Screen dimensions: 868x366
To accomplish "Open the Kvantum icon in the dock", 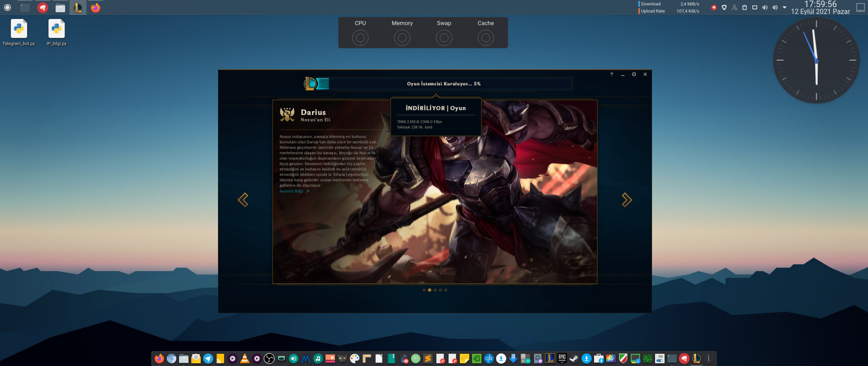I will [x=611, y=359].
